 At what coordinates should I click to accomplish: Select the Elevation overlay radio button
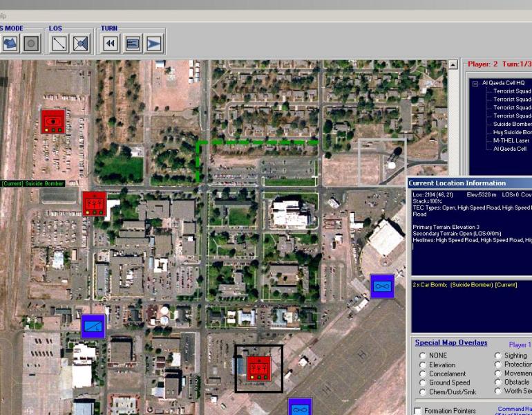423,365
